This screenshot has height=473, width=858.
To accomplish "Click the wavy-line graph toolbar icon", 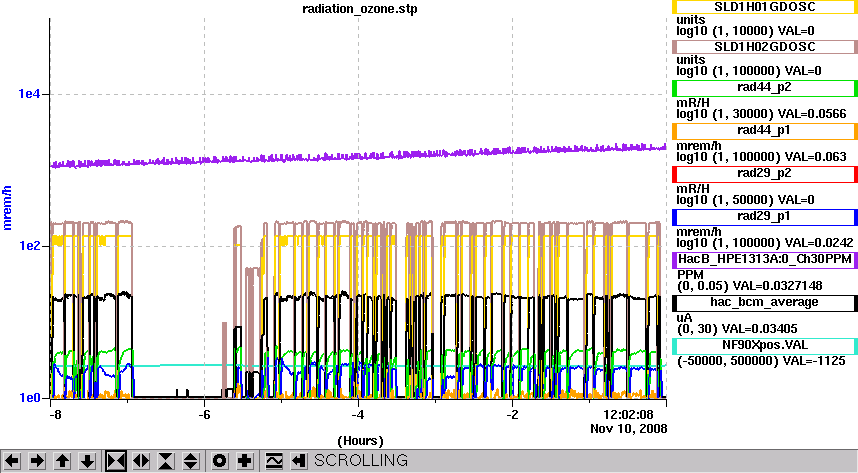I will tap(274, 461).
